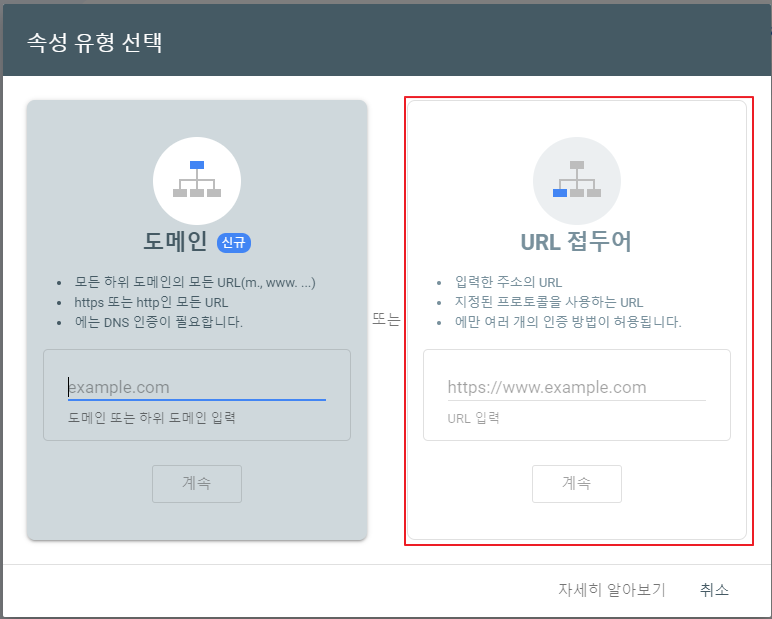This screenshot has height=619, width=772.
Task: Click 계속 button under the domain card
Action: pyautogui.click(x=197, y=484)
